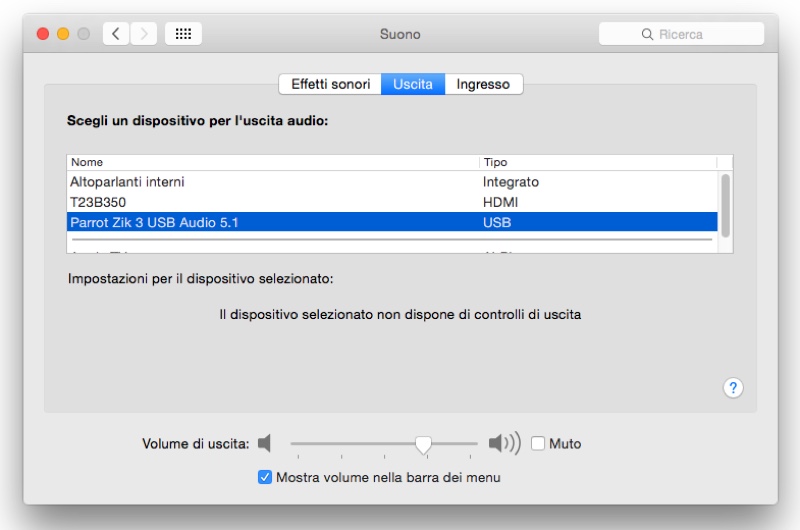800x530 pixels.
Task: Sort devices by Tipo column header
Action: pos(596,162)
